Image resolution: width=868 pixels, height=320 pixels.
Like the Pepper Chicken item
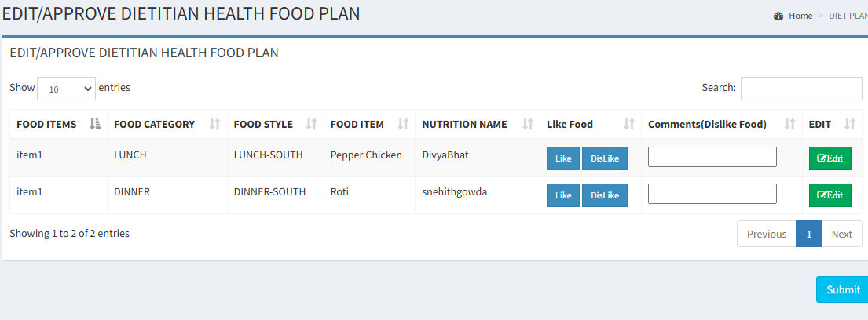(563, 158)
